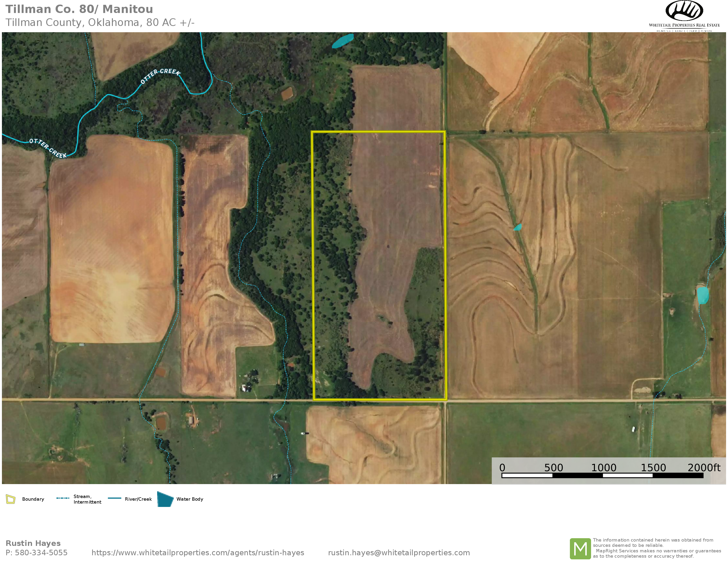Click the 1000 mark on scale bar
The image size is (728, 562).
(x=603, y=468)
